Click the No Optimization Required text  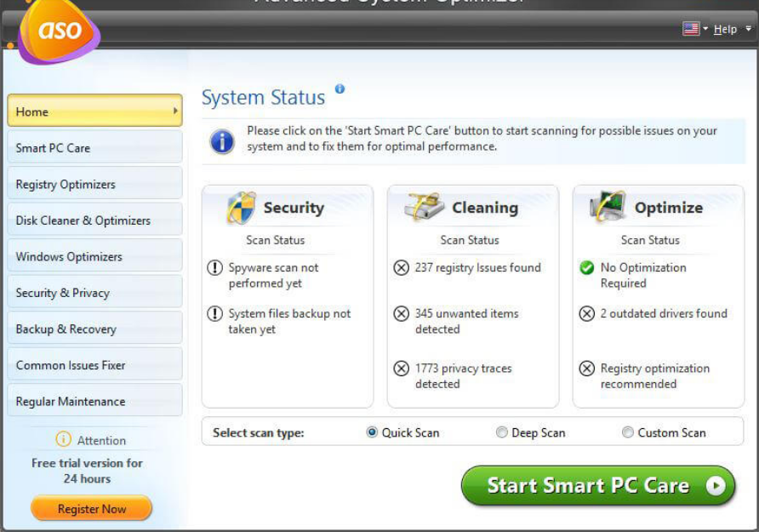point(643,276)
